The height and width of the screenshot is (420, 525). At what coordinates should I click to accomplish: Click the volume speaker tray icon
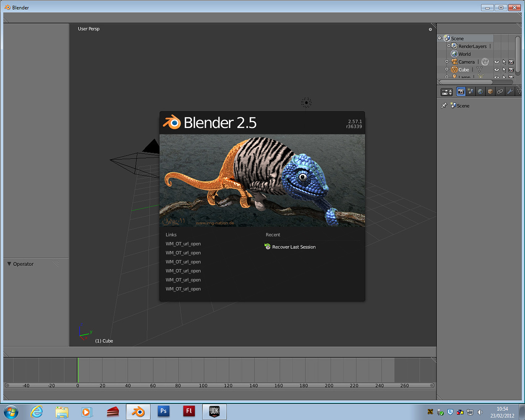(480, 412)
